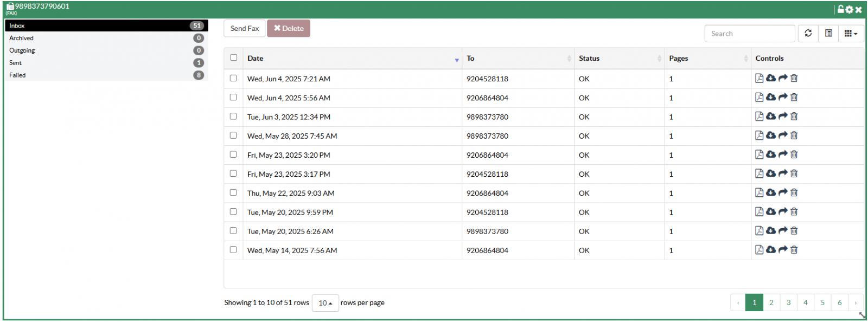
Task: Click the text Showing 1 to 10 of 51 rows
Action: (x=266, y=302)
